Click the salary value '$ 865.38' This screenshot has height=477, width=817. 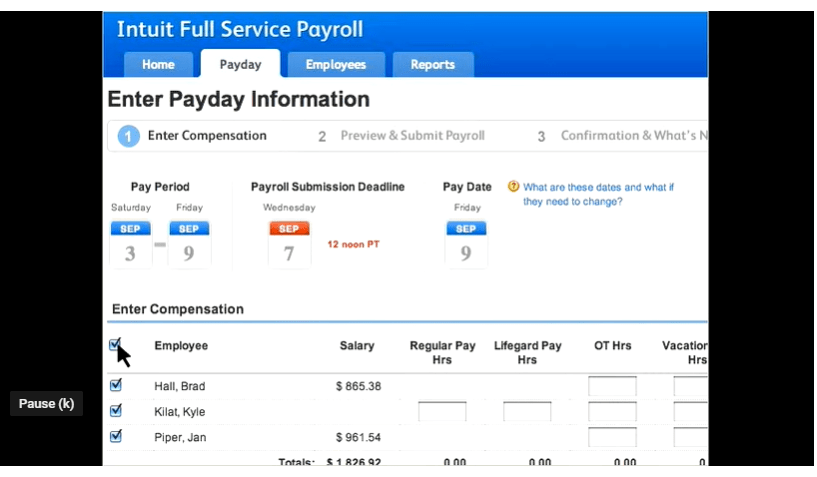(x=358, y=386)
